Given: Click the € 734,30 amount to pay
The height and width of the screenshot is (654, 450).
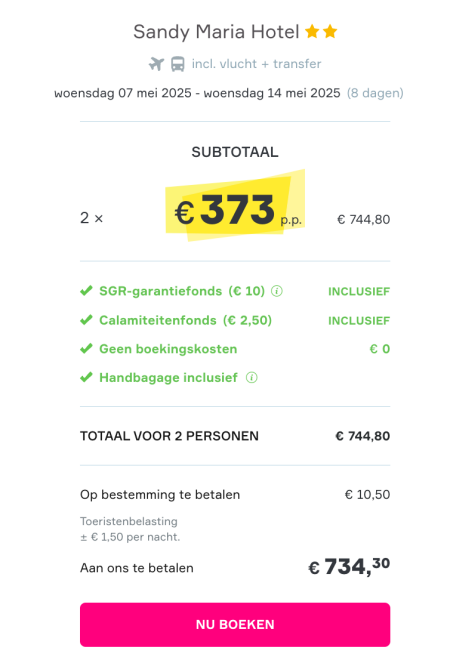Looking at the screenshot, I should [349, 566].
